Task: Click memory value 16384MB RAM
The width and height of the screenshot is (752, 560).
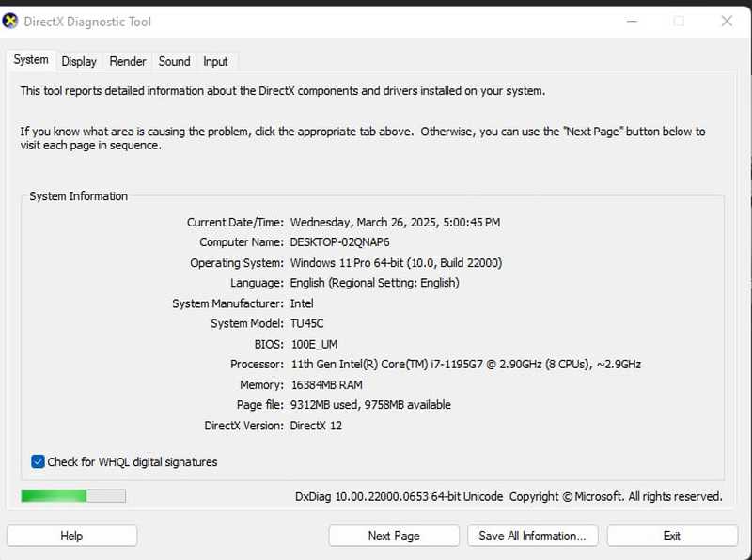Action: 327,385
